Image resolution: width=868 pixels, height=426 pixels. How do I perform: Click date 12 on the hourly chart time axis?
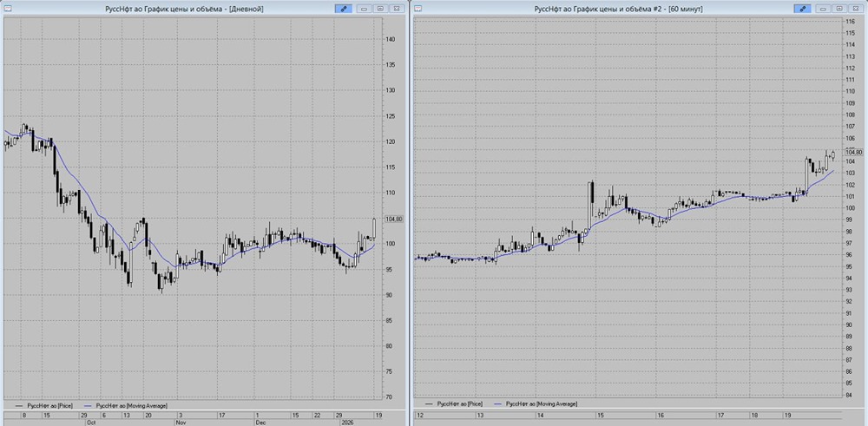tap(420, 415)
